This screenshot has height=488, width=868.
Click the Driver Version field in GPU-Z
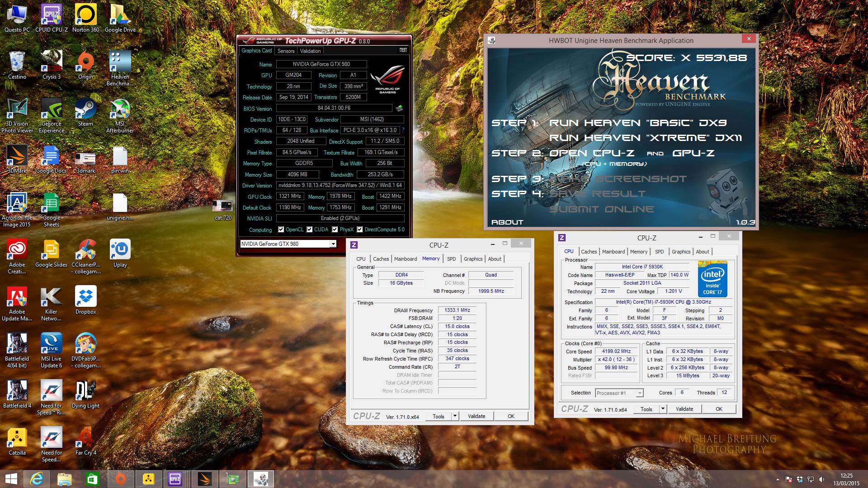340,185
